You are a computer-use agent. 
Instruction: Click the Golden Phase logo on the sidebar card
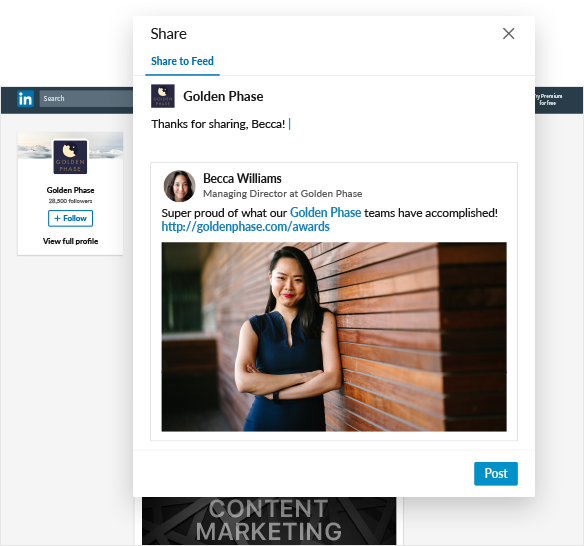70,157
